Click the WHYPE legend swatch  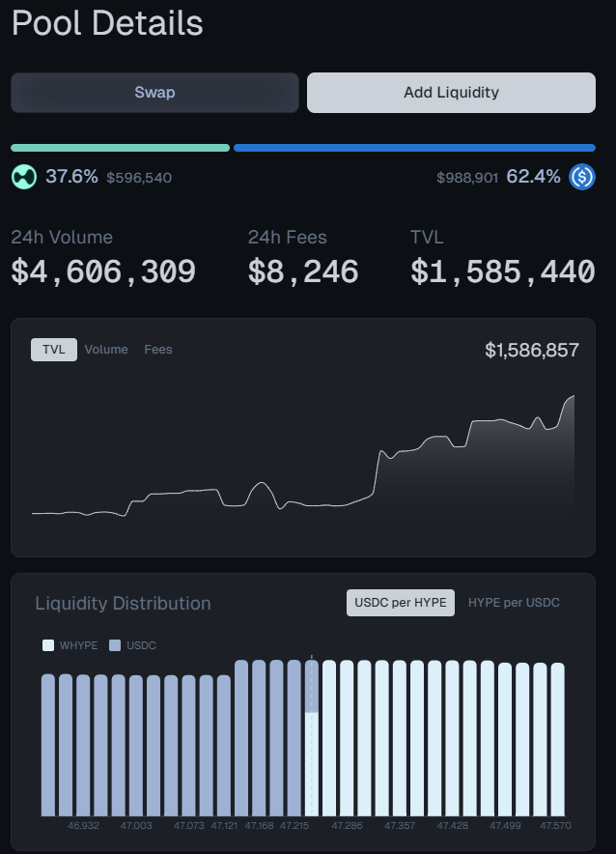(x=48, y=645)
